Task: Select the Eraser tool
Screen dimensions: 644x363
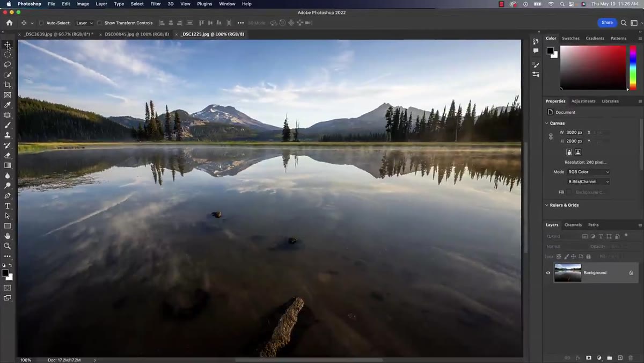Action: [x=8, y=155]
